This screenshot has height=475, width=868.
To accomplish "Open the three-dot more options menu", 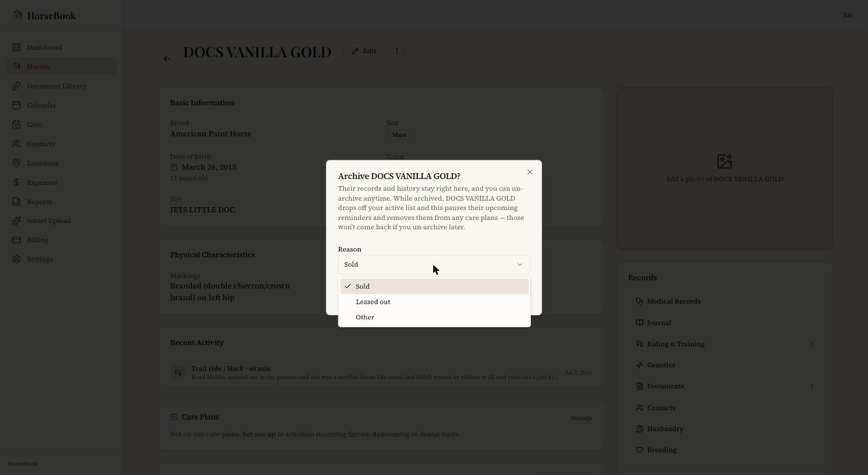I will tap(397, 51).
